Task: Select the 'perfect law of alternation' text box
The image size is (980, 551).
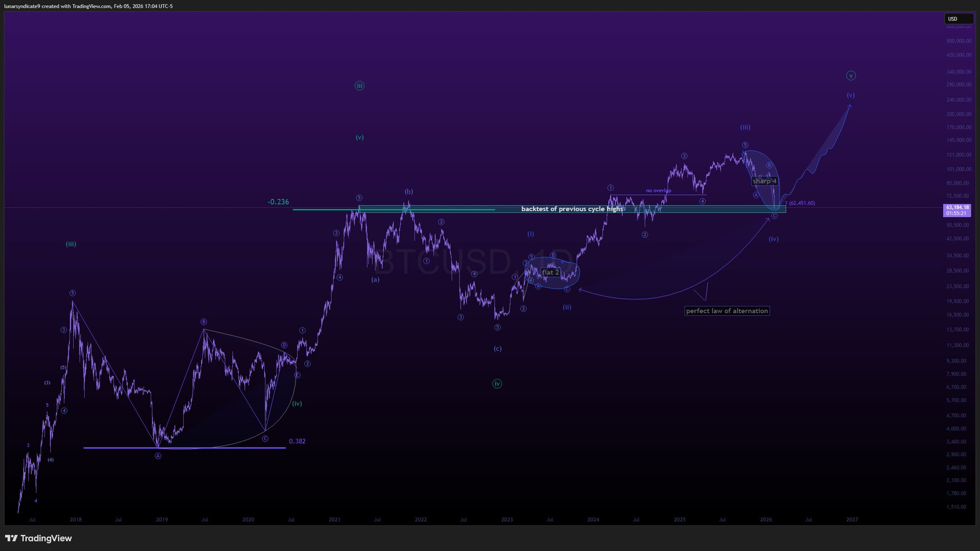Action: coord(727,311)
